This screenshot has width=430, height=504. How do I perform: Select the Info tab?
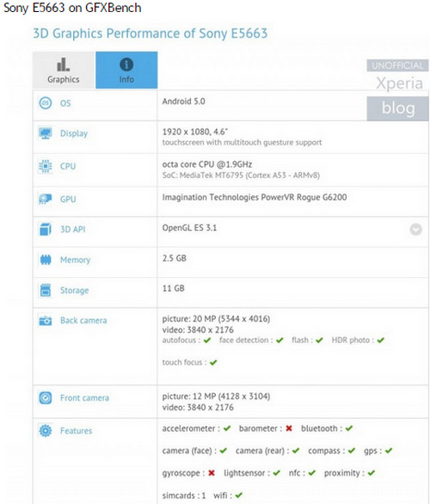tap(126, 70)
